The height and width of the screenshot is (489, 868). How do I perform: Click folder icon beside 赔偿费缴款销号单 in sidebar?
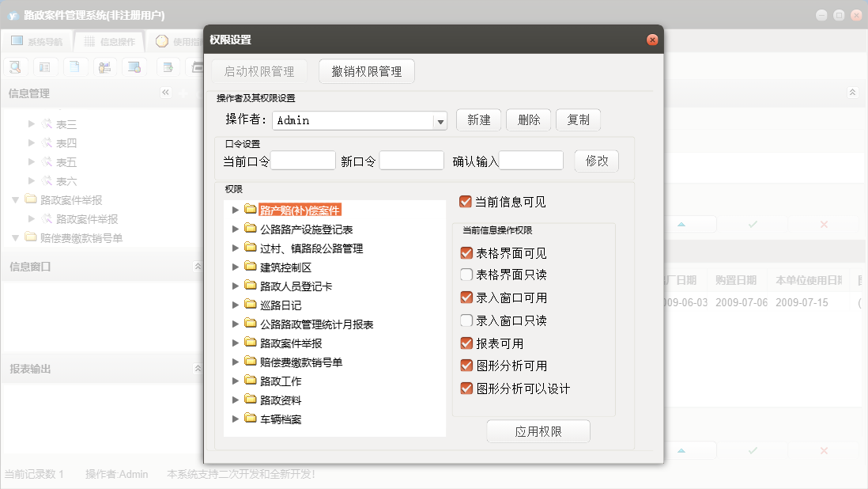[x=31, y=237]
